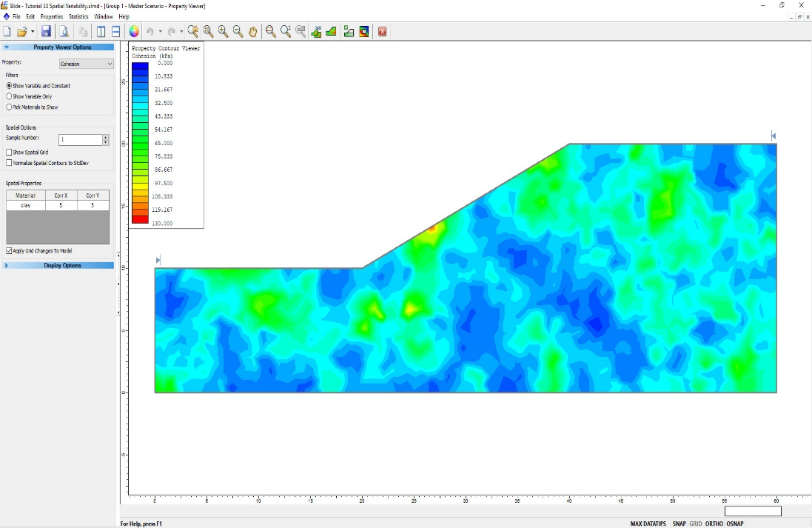Click the green slope with nodes icon
Screen dimensions: 812x528
coord(316,32)
